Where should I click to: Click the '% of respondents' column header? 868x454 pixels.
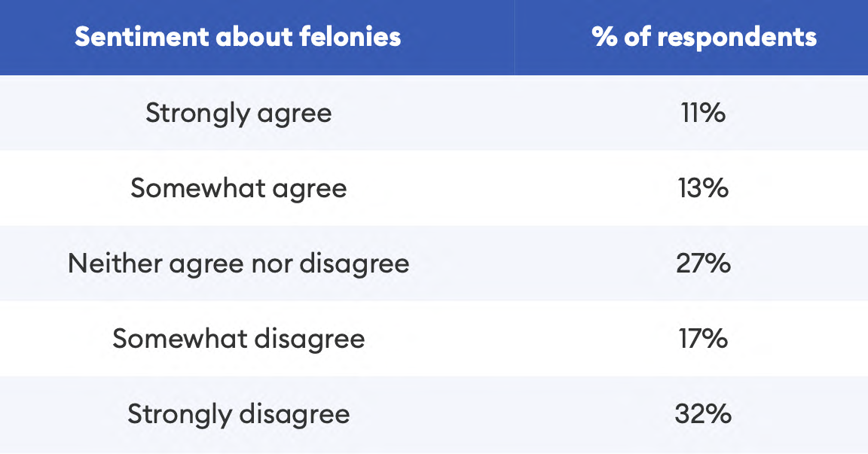coord(704,37)
